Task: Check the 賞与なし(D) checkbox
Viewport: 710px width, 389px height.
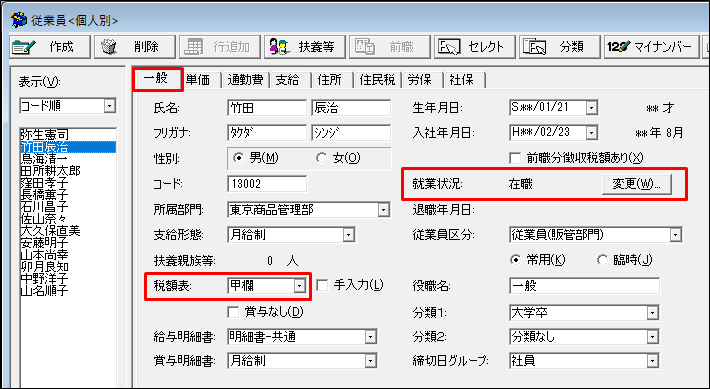Action: pyautogui.click(x=233, y=312)
